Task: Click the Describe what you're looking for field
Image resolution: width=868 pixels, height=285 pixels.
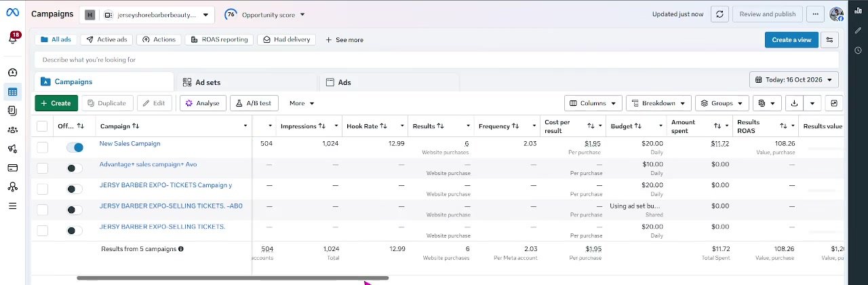Action: pyautogui.click(x=437, y=60)
